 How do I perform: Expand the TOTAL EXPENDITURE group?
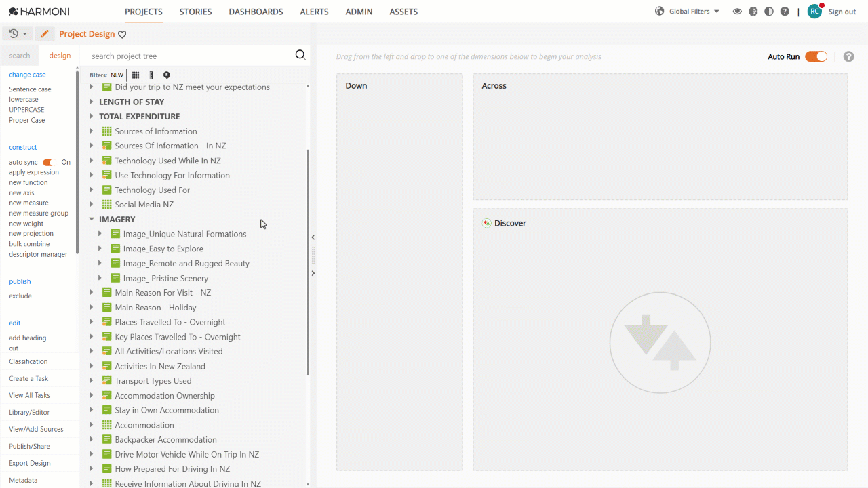pyautogui.click(x=92, y=117)
